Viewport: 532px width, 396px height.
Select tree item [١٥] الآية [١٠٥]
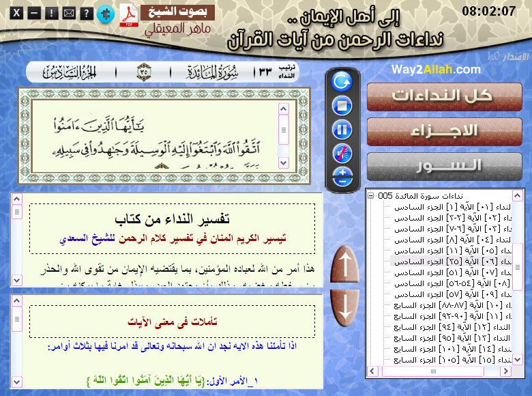[452, 360]
